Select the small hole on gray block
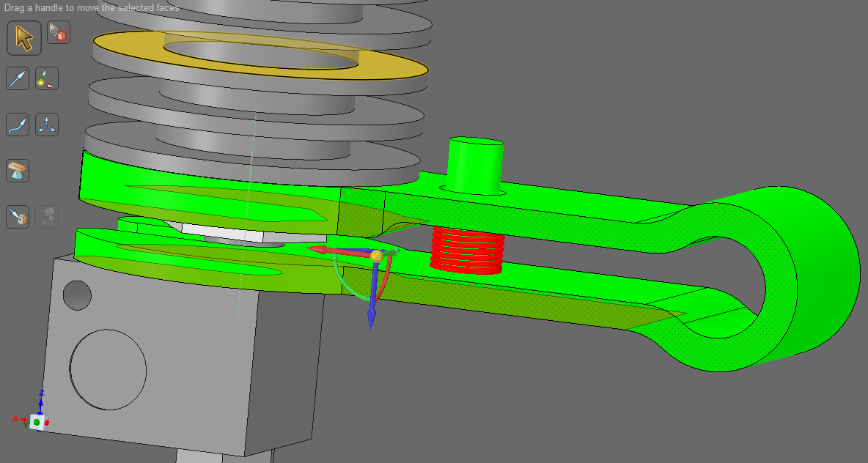The height and width of the screenshot is (463, 868). (x=77, y=295)
